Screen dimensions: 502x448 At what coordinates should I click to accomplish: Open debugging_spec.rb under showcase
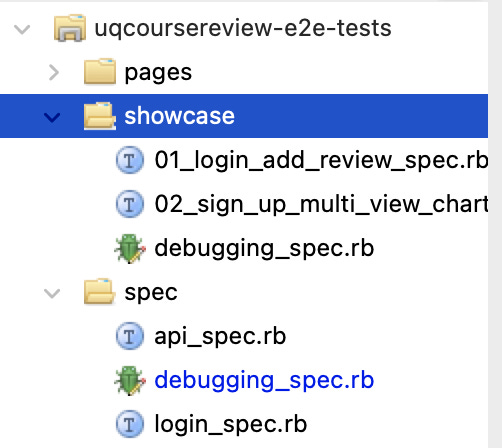coord(264,248)
